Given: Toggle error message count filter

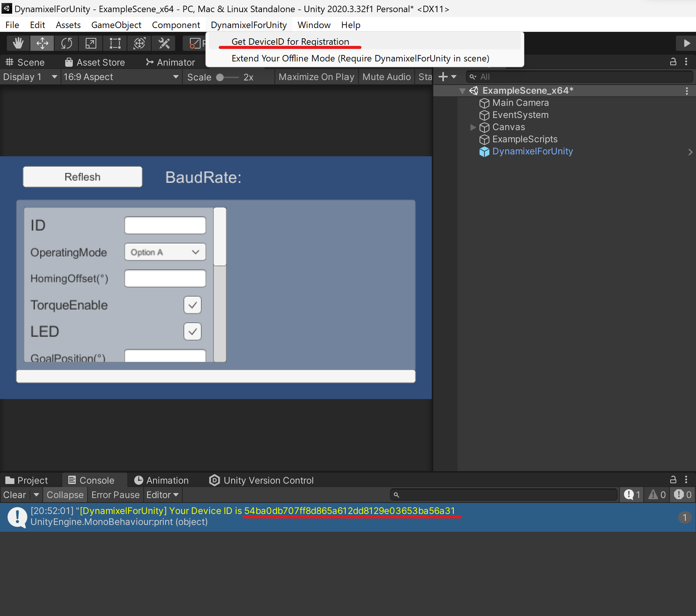Looking at the screenshot, I should [682, 495].
